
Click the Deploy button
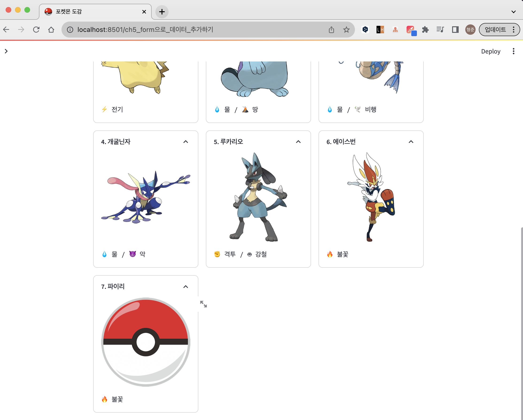point(491,51)
